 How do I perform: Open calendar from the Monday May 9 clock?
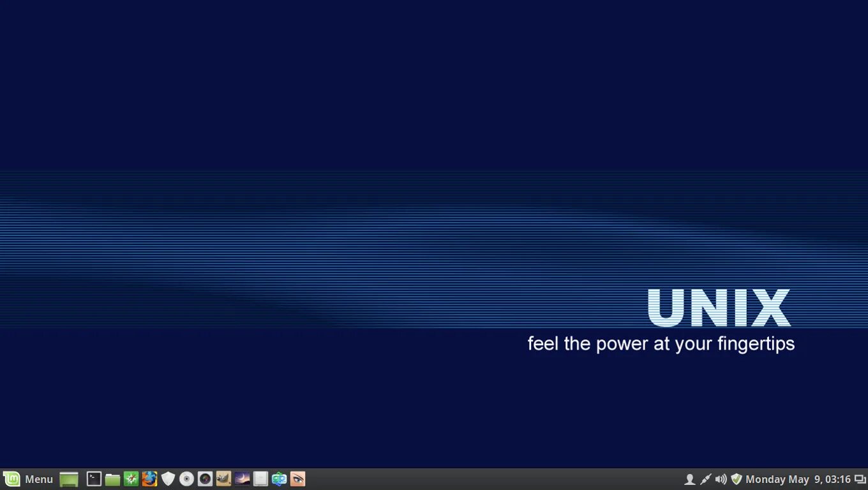798,479
